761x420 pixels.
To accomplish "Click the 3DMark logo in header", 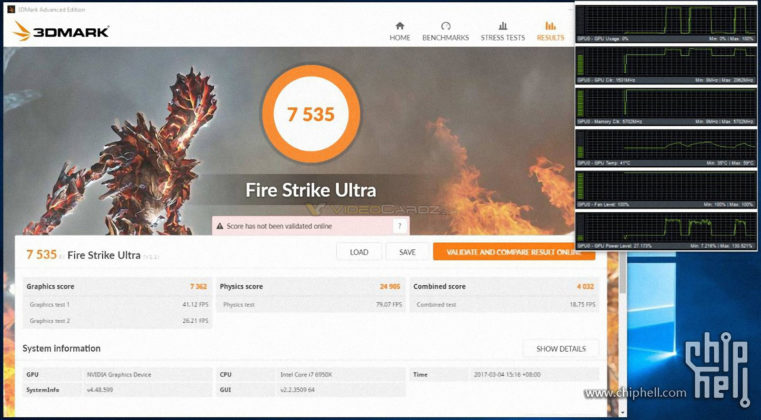I will click(61, 32).
